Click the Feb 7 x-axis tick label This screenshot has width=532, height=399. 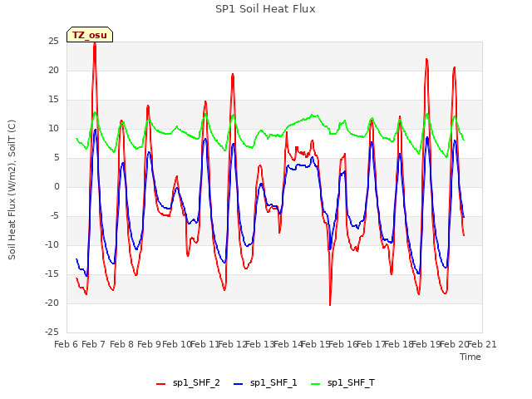94,344
